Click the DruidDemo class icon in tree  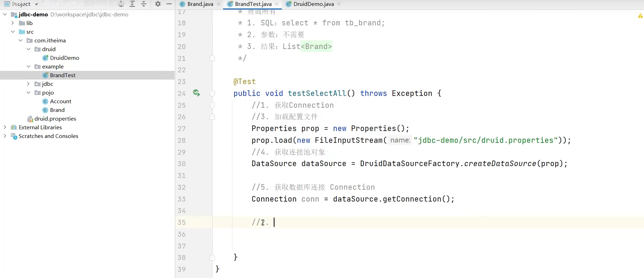(x=45, y=58)
